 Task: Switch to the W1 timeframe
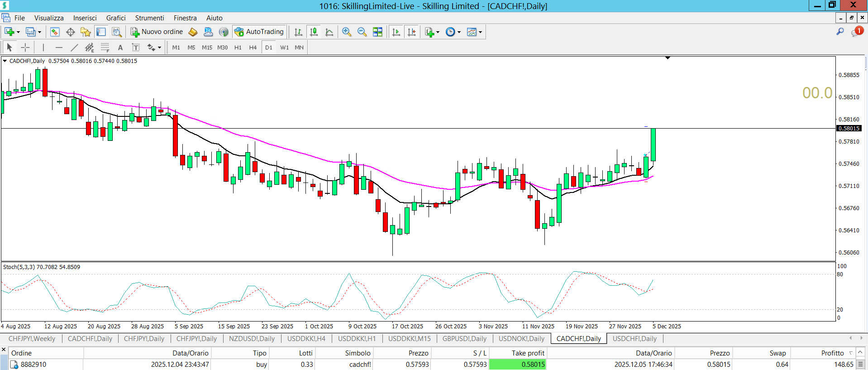[x=284, y=48]
